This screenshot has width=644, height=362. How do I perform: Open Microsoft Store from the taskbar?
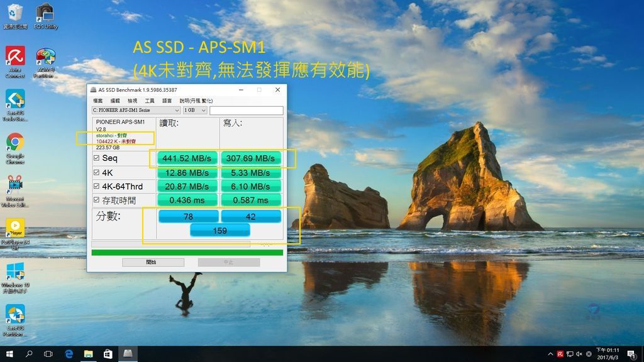pos(108,354)
